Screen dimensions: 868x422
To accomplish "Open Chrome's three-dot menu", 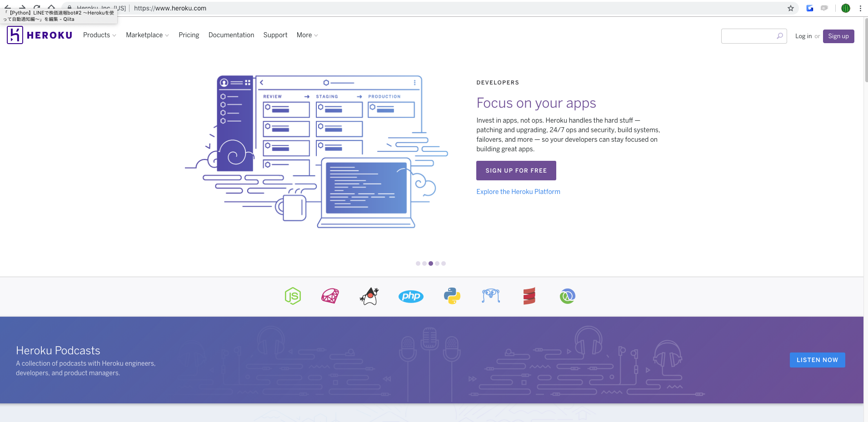I will point(860,8).
